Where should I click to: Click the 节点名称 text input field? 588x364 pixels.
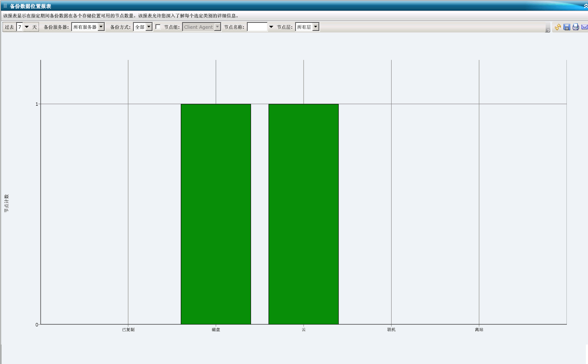tap(257, 27)
